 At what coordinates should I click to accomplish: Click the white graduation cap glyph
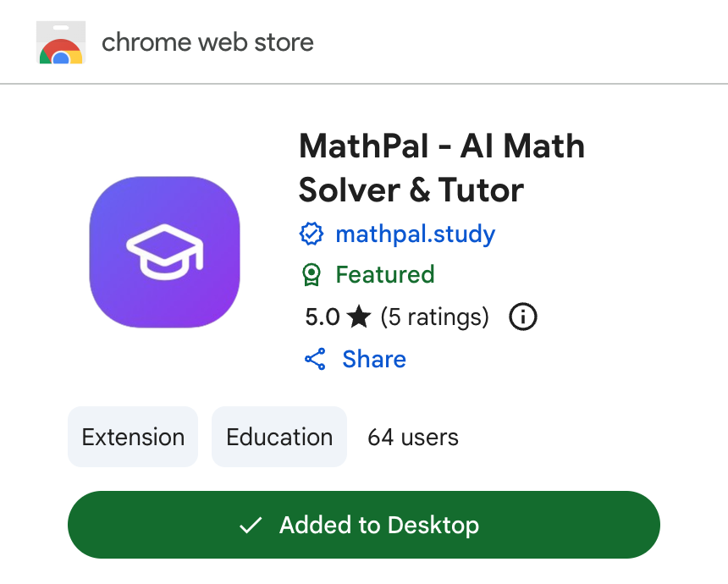165,251
